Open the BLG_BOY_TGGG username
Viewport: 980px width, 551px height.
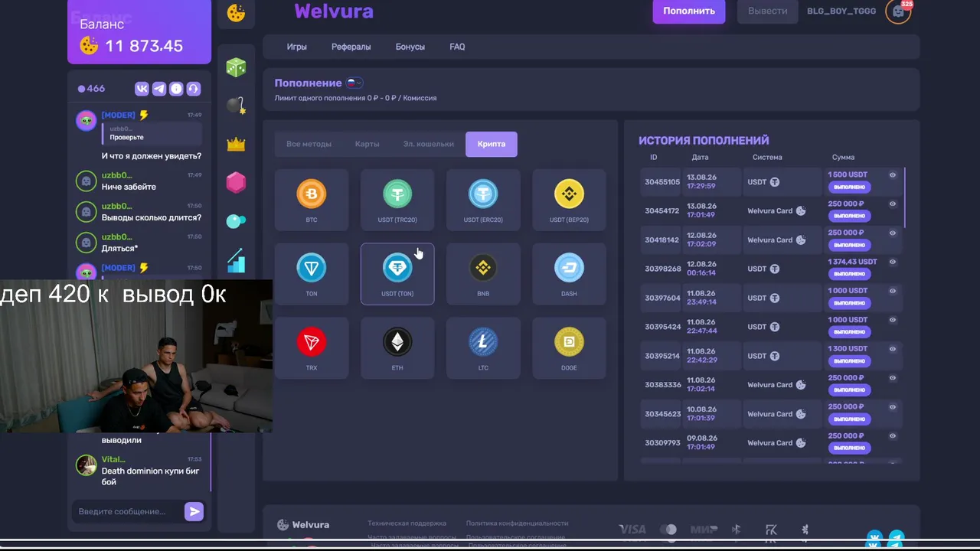841,11
